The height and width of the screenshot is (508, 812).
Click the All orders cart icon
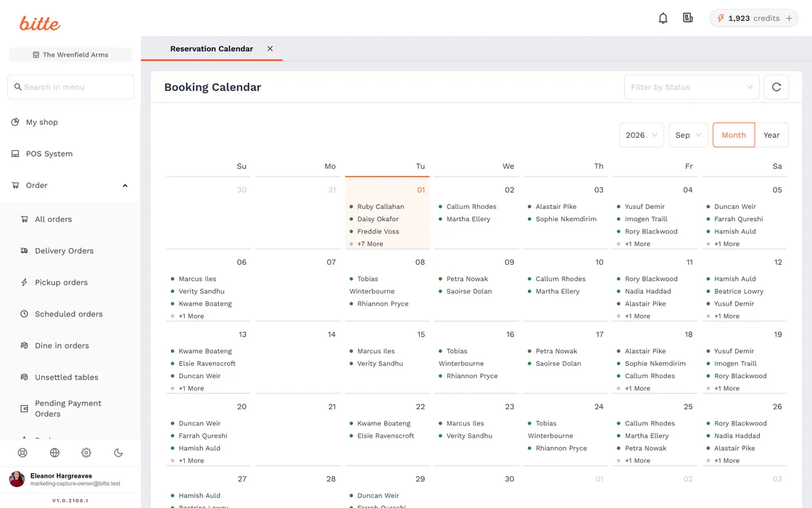25,219
